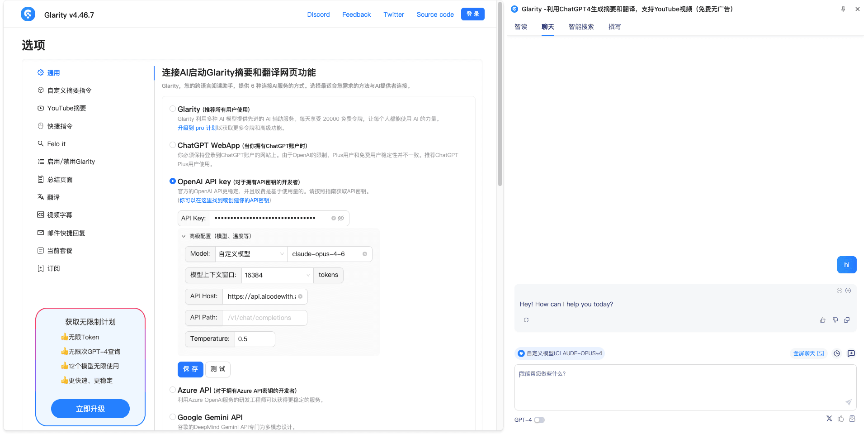
Task: Select the Google Gemini API radio button
Action: [173, 417]
